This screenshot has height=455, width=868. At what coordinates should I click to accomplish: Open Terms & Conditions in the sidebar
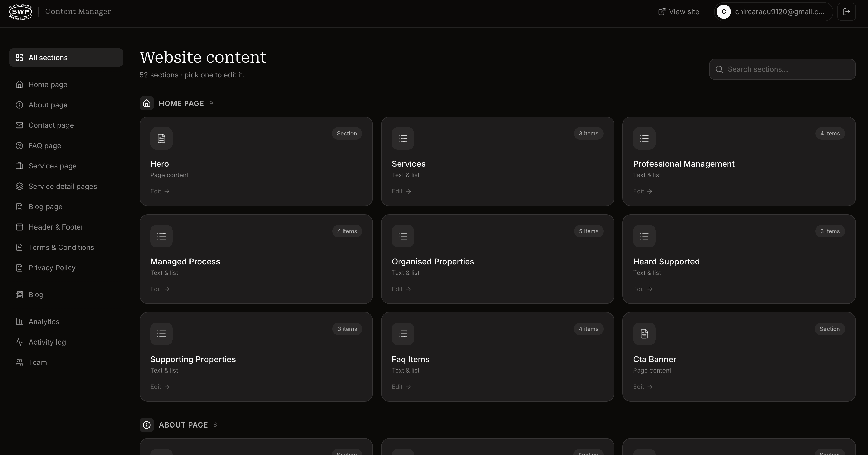(66, 248)
